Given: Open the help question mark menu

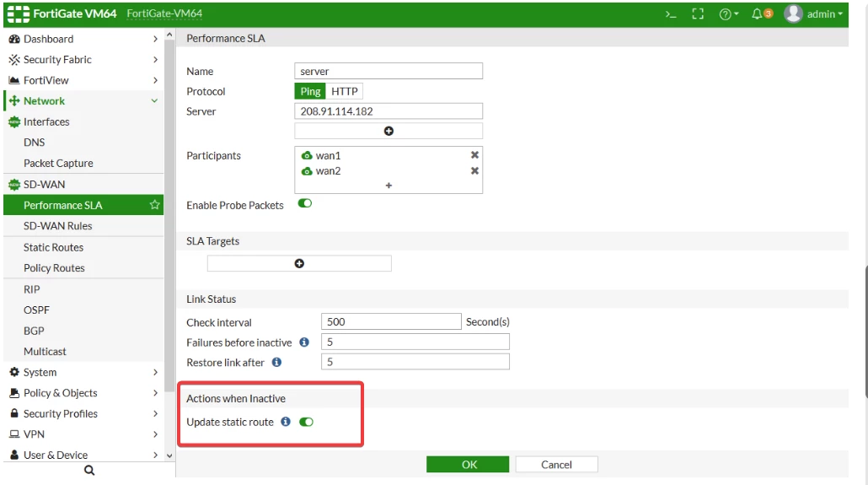Looking at the screenshot, I should [728, 14].
